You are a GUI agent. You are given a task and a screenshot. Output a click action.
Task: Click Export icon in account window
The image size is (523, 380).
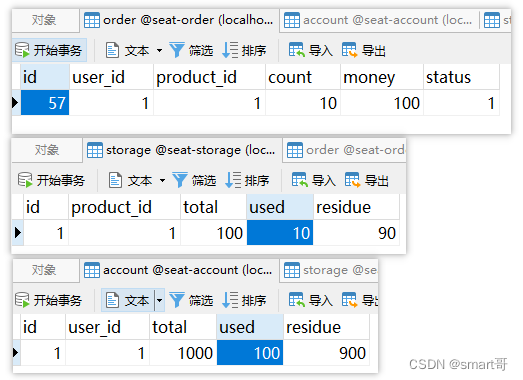[350, 300]
